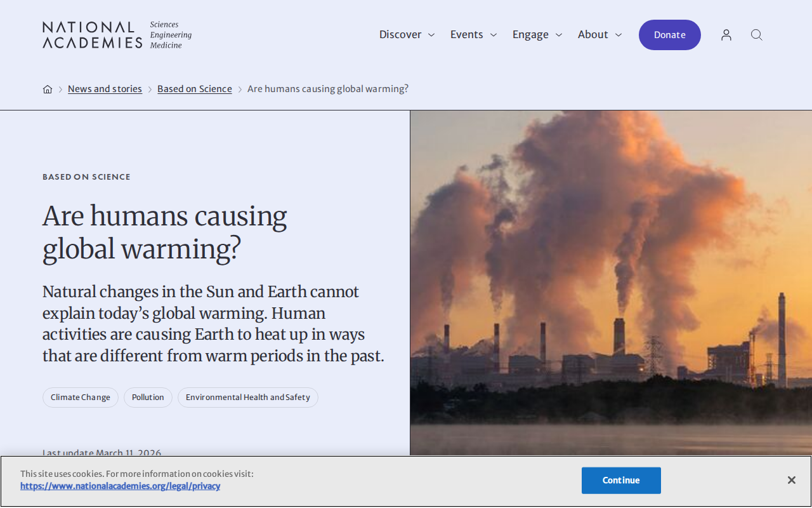Expand the Events dropdown arrow

coord(494,35)
